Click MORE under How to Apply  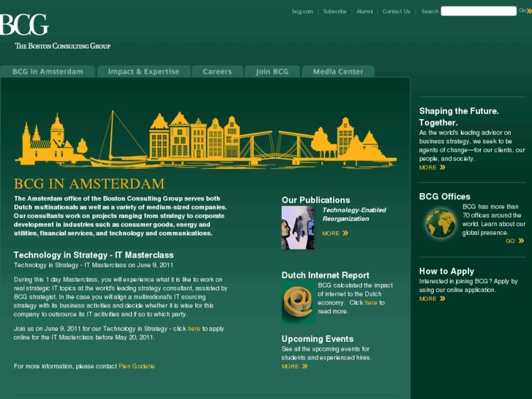tap(432, 299)
